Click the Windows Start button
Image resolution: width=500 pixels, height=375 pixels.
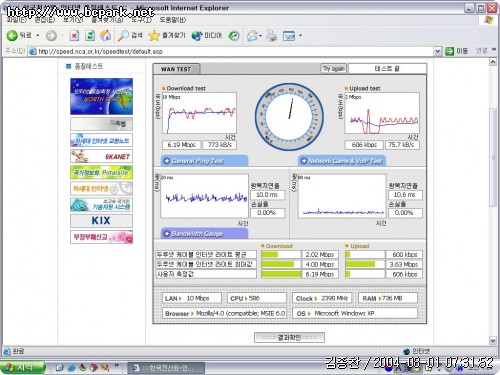[x=23, y=368]
